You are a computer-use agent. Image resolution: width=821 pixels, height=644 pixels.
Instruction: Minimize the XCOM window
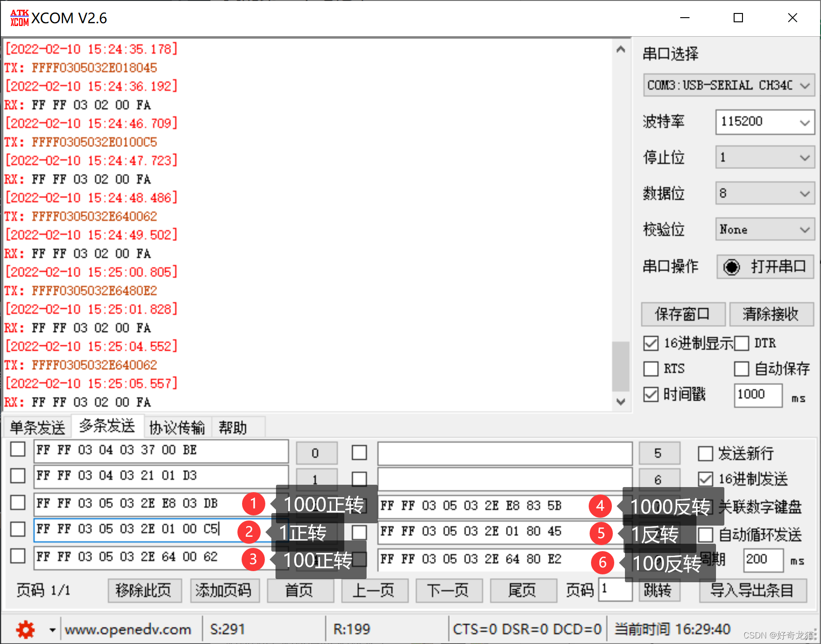(x=684, y=18)
